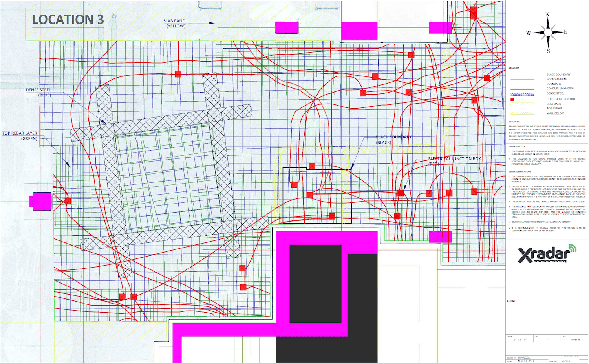
Task: Select the WALL BELOW crosshatch symbol in legend
Action: [x=522, y=113]
